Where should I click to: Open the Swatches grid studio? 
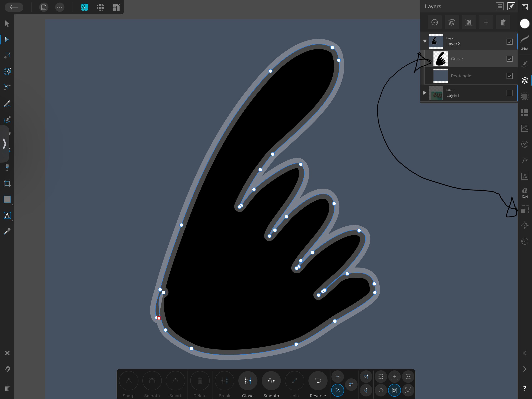click(x=525, y=112)
